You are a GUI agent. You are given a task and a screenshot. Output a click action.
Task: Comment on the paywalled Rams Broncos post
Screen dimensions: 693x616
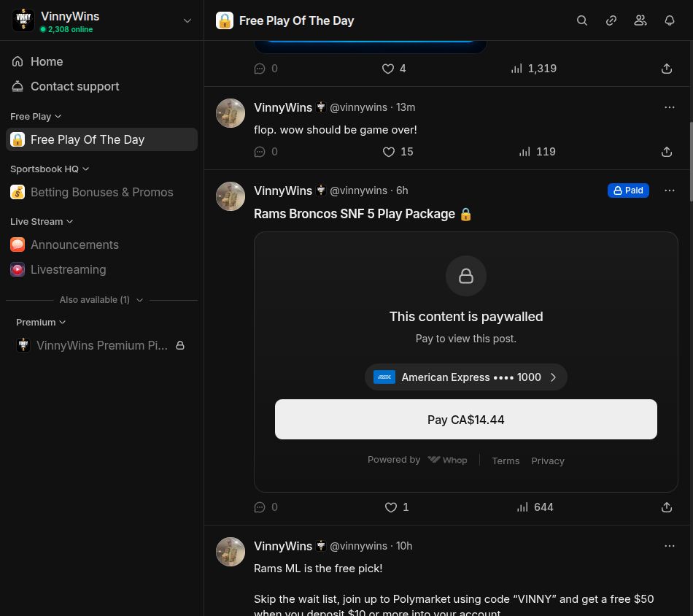coord(260,507)
